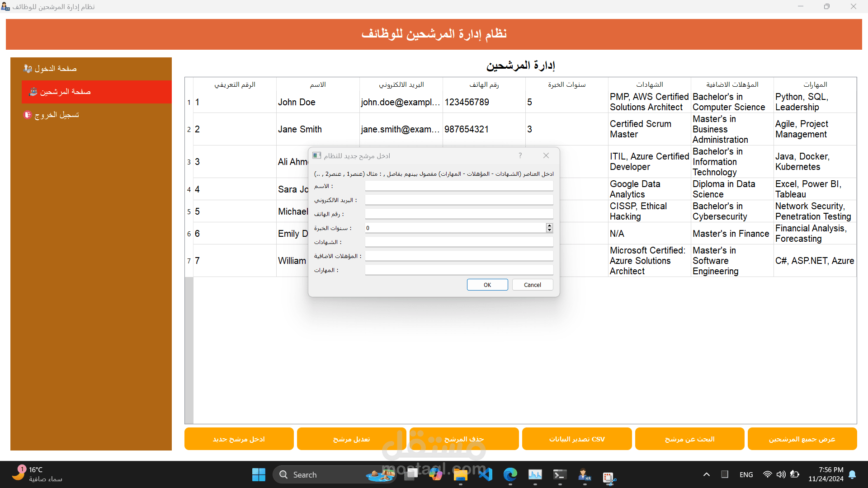This screenshot has height=488, width=868.
Task: Click the candidates page sidebar icon
Action: [33, 92]
